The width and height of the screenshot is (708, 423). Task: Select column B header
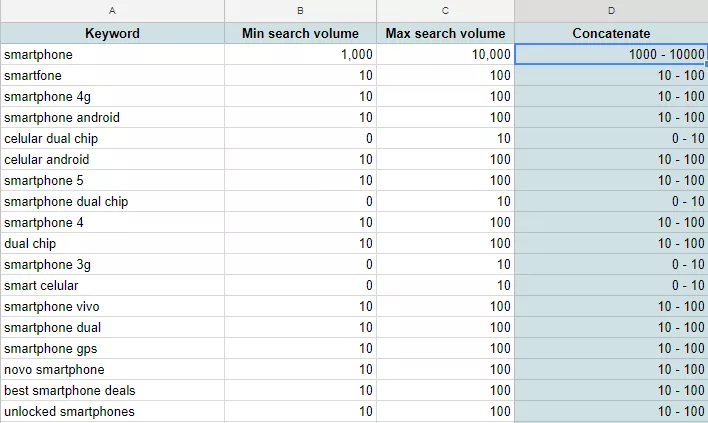click(300, 11)
